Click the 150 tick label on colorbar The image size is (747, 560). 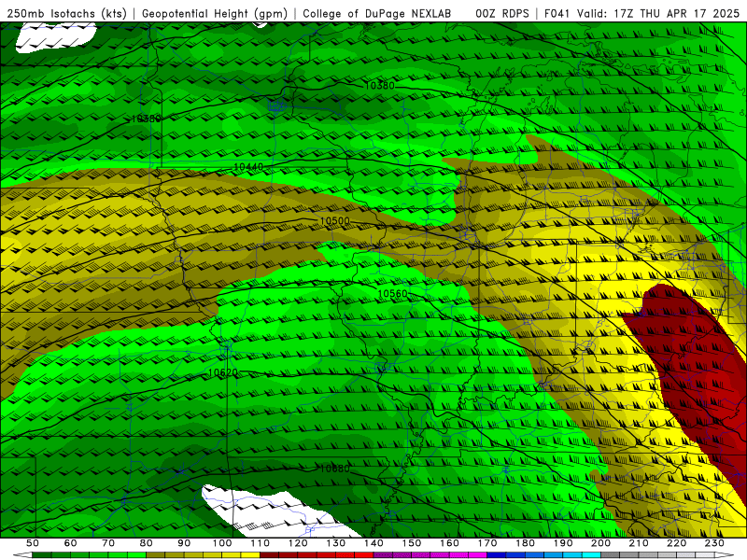[412, 543]
